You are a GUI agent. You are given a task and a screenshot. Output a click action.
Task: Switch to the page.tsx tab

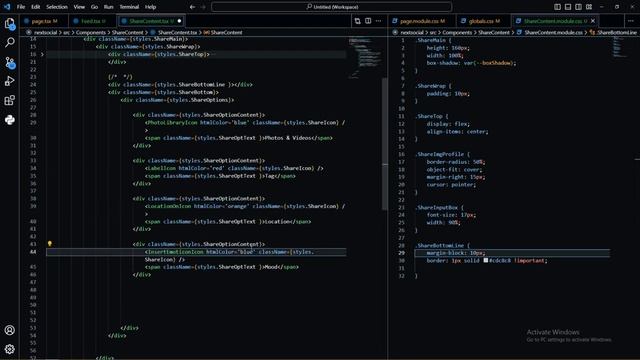(44, 21)
